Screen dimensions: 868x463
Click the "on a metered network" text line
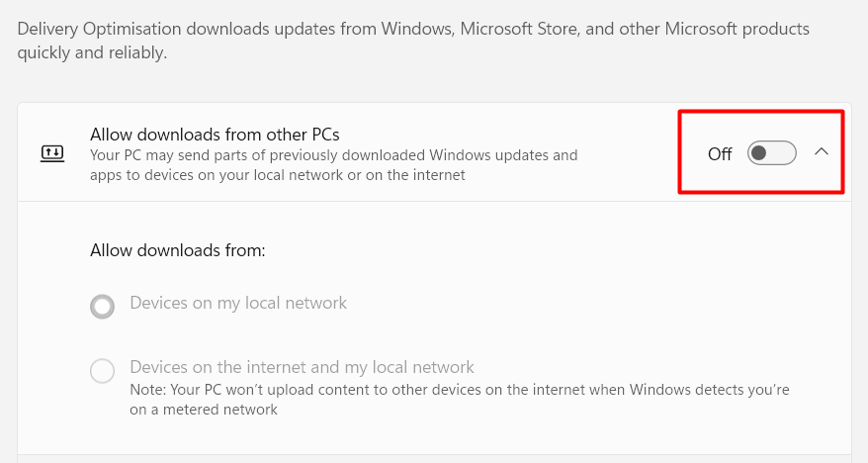[x=204, y=410]
